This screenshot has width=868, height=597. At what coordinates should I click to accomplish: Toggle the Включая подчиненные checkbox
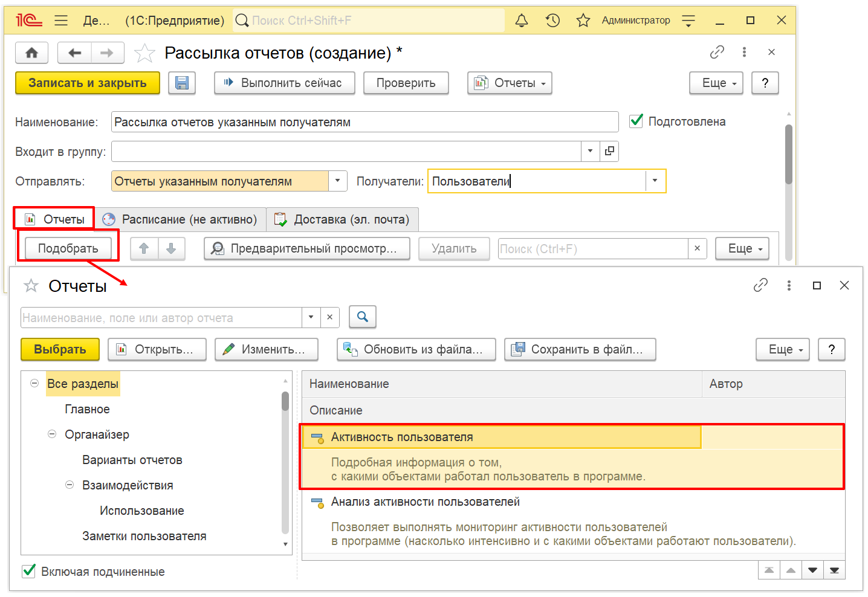coord(28,571)
